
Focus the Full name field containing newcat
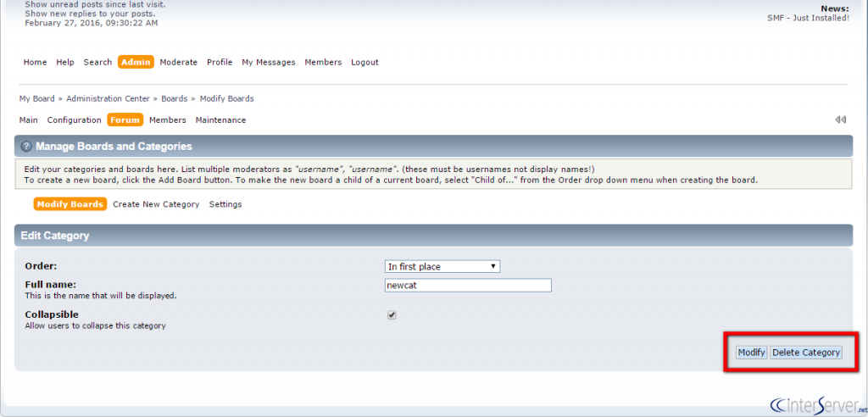tap(468, 285)
